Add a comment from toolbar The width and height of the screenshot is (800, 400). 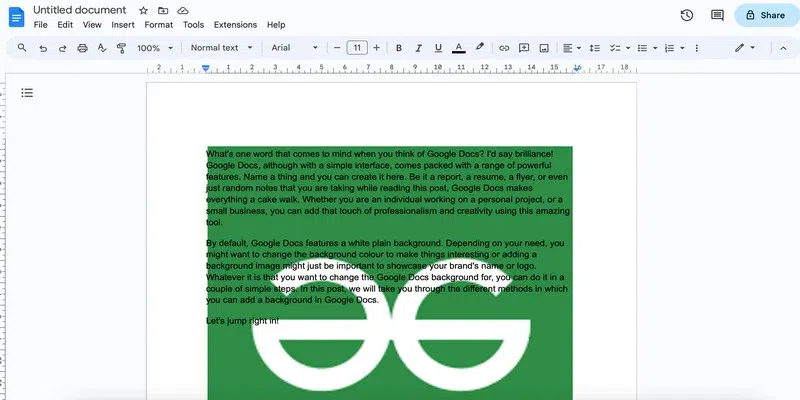pyautogui.click(x=524, y=48)
